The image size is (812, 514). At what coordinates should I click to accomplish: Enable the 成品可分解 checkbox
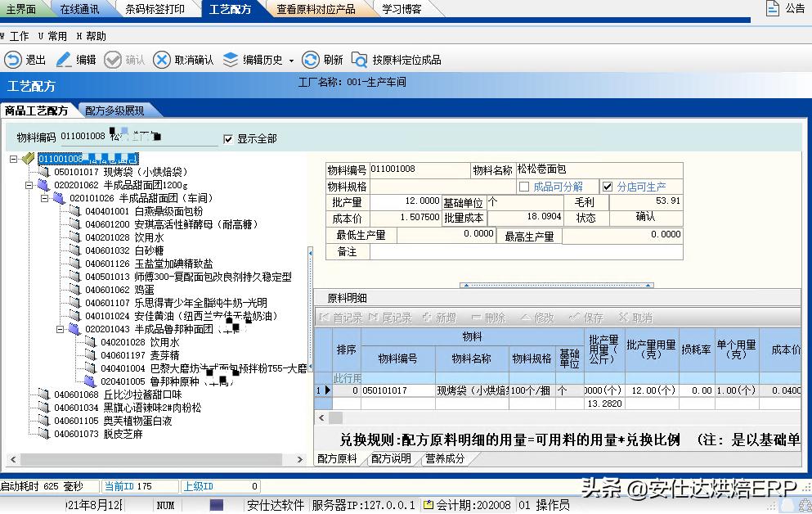coord(522,187)
